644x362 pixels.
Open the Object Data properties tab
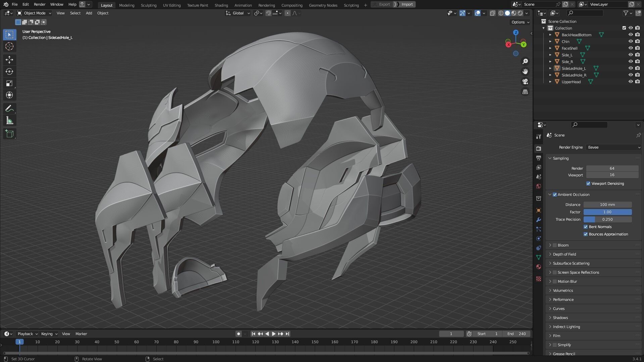point(539,257)
